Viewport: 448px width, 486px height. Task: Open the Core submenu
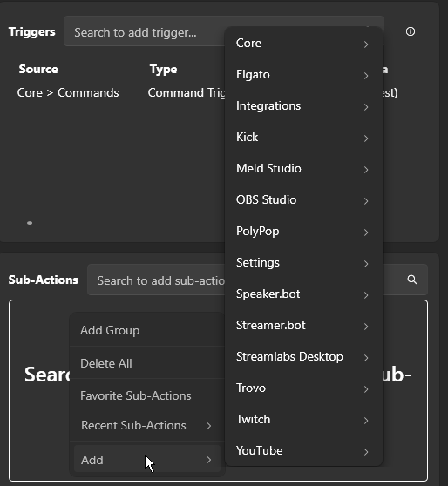tap(303, 44)
